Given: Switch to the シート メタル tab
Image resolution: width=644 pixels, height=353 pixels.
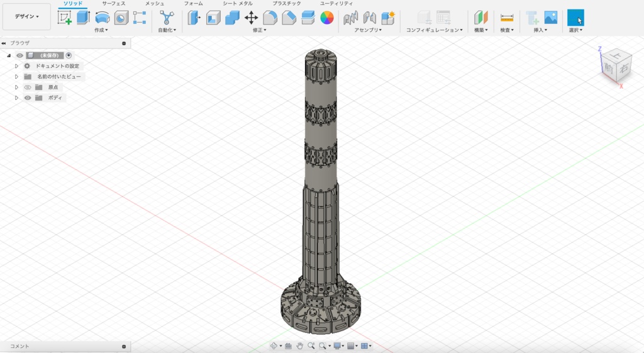Looking at the screenshot, I should point(237,3).
